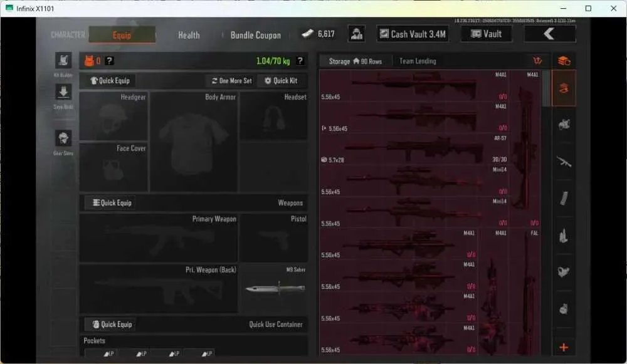The height and width of the screenshot is (364, 627).
Task: Select the Body Armor slot
Action: tap(194, 142)
